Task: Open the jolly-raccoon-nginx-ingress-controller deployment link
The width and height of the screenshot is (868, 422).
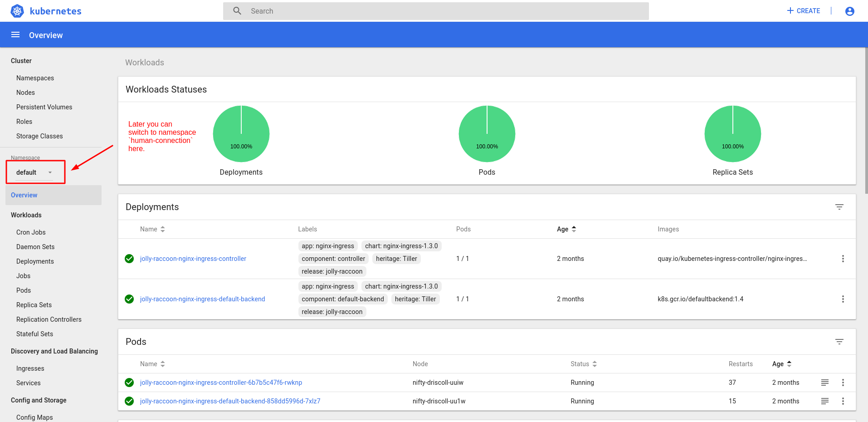Action: pos(193,259)
